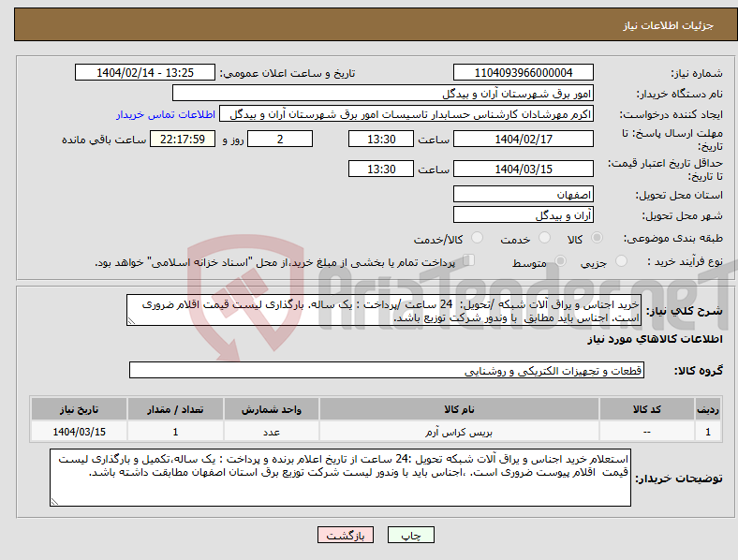
Task: Toggle the Islamic treasury bonds payment checkbox
Action: tap(469, 259)
